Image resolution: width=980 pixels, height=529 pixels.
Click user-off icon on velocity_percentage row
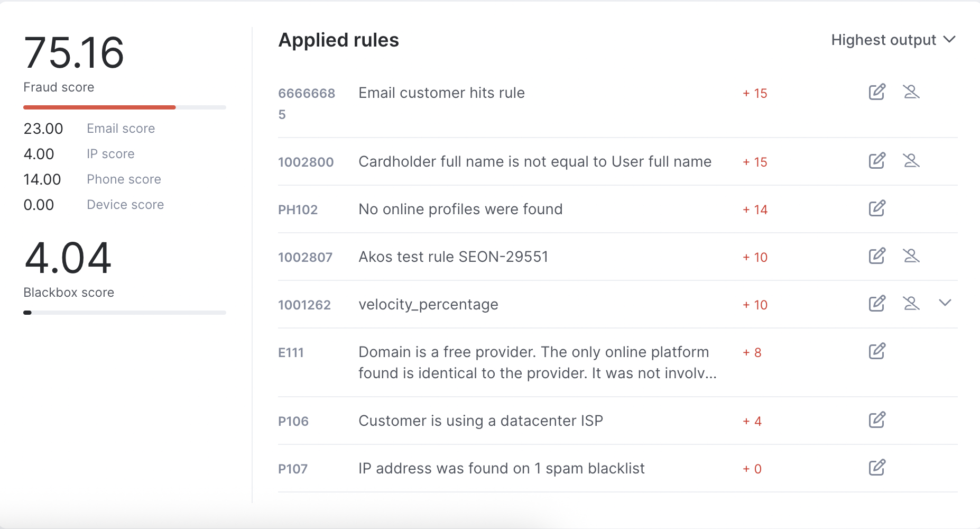click(911, 304)
